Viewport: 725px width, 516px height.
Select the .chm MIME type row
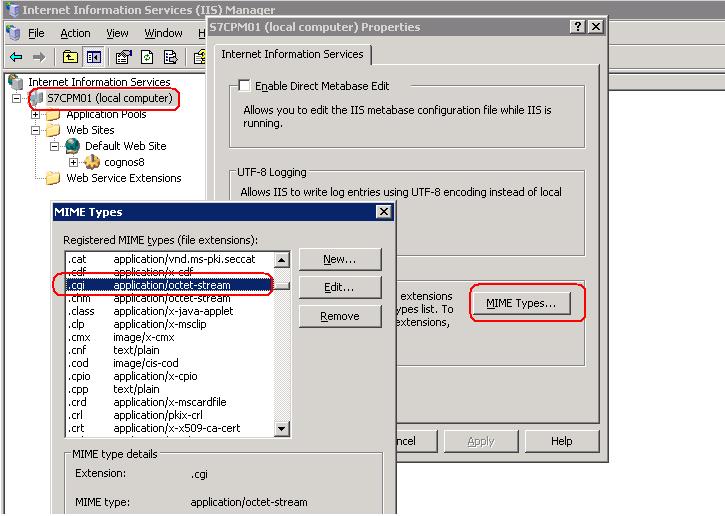169,298
